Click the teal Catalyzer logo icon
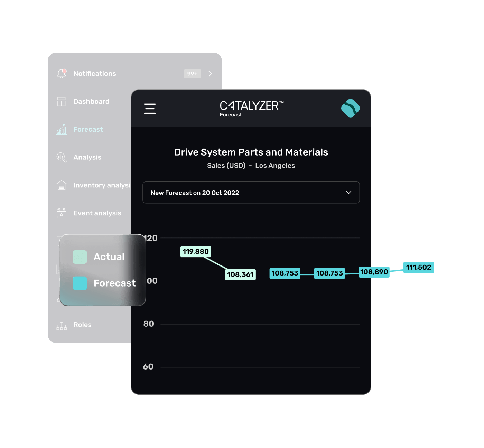This screenshot has height=448, width=484. (x=350, y=108)
